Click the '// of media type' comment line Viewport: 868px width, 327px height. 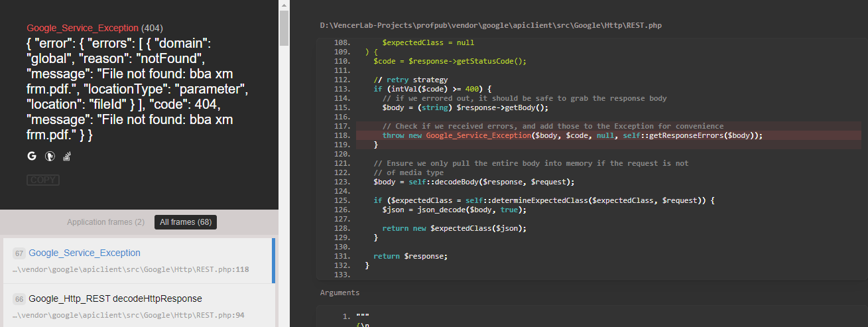point(408,172)
